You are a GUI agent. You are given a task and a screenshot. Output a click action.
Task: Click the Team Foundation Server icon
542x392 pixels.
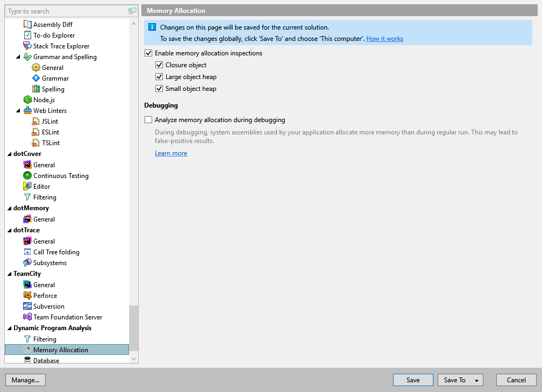click(26, 317)
